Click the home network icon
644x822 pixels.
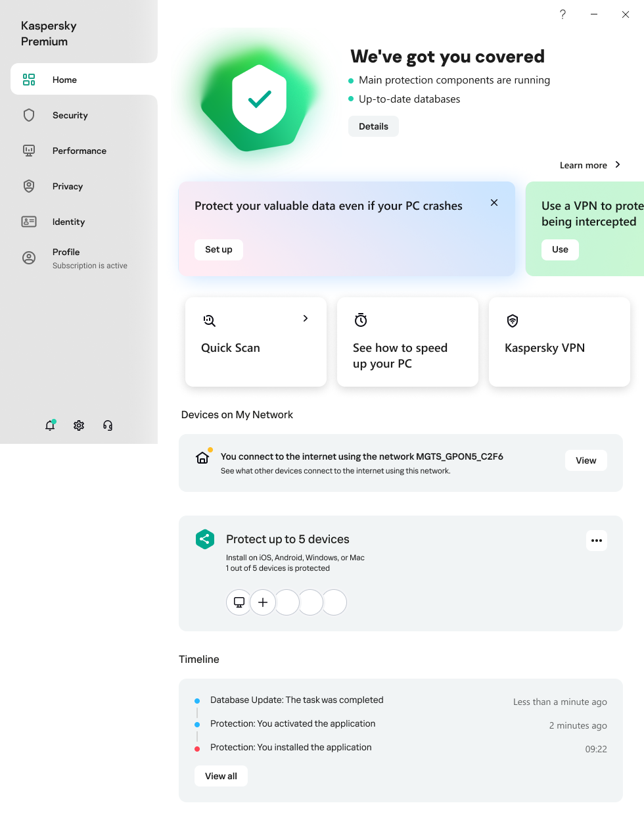point(202,458)
